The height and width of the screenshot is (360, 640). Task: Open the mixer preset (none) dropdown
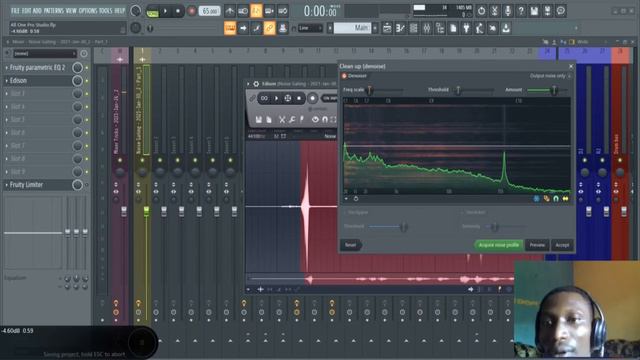point(45,53)
